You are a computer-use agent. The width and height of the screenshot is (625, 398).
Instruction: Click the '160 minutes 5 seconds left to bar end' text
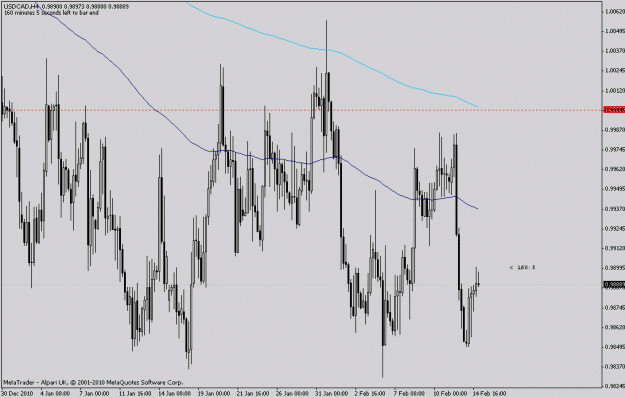(51, 13)
